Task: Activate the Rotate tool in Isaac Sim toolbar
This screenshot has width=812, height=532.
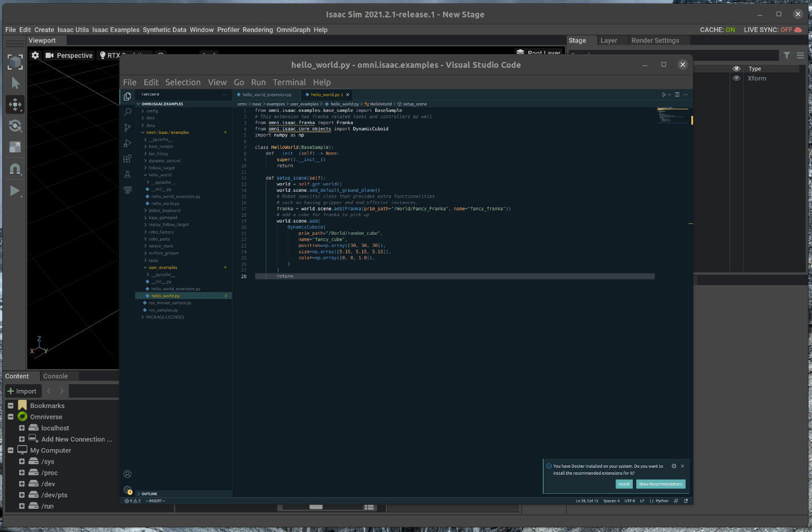Action: (x=15, y=126)
